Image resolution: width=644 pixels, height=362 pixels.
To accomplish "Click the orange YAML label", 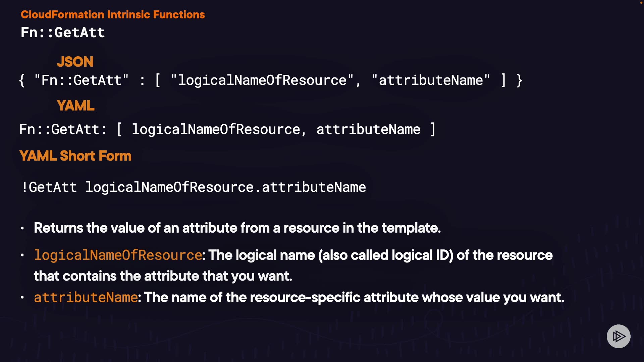I will [x=75, y=106].
